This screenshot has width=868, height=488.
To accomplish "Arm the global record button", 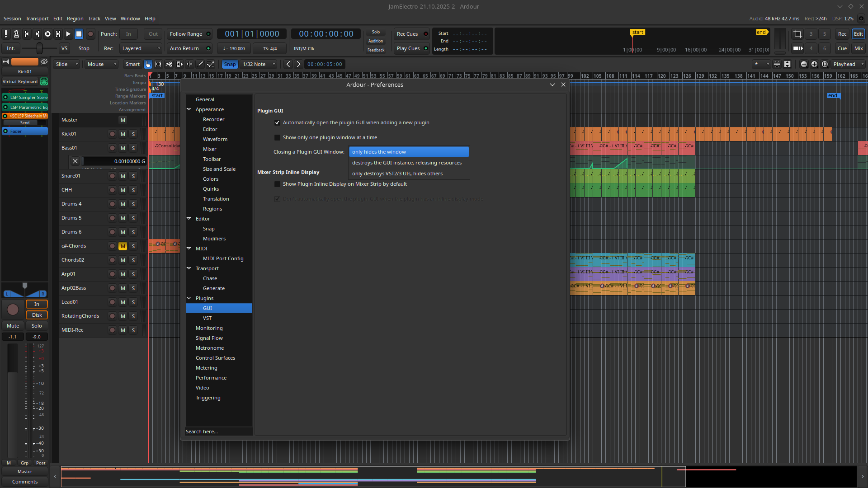I will pos(90,34).
